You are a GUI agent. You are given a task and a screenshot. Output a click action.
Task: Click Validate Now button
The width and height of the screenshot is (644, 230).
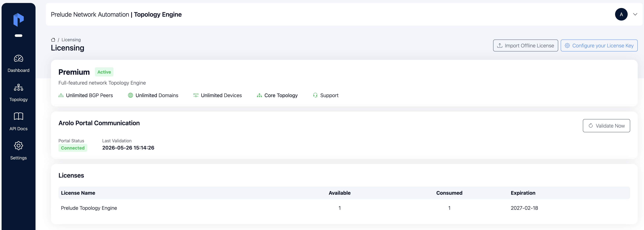[606, 126]
